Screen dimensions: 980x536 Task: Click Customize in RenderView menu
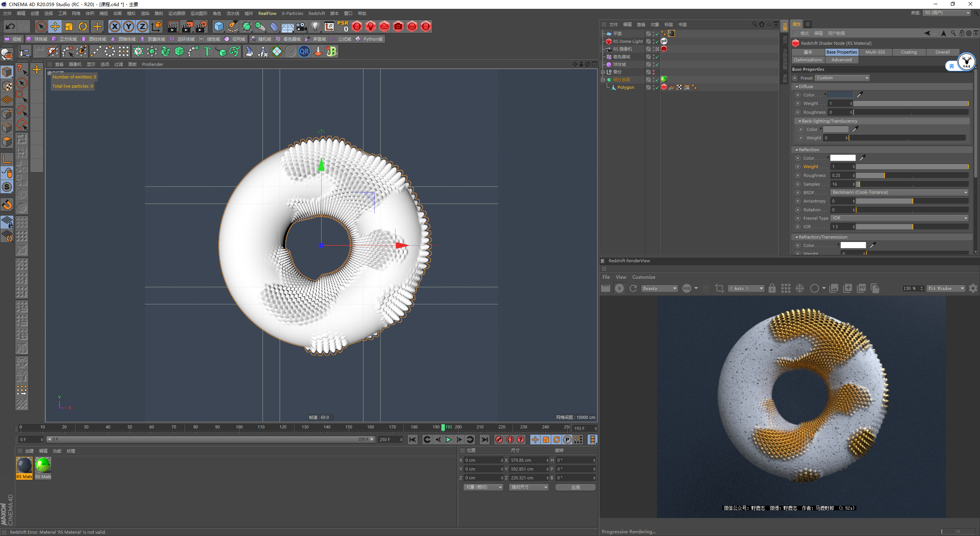[x=644, y=277]
